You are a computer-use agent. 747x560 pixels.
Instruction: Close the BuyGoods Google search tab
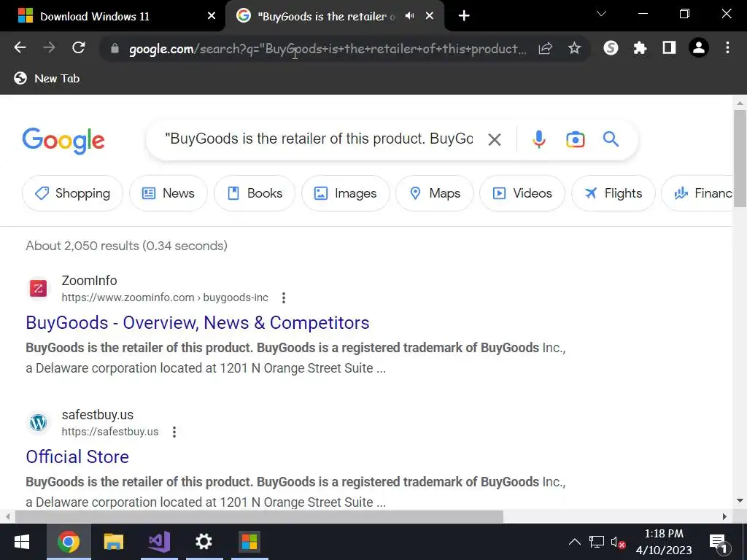[430, 16]
